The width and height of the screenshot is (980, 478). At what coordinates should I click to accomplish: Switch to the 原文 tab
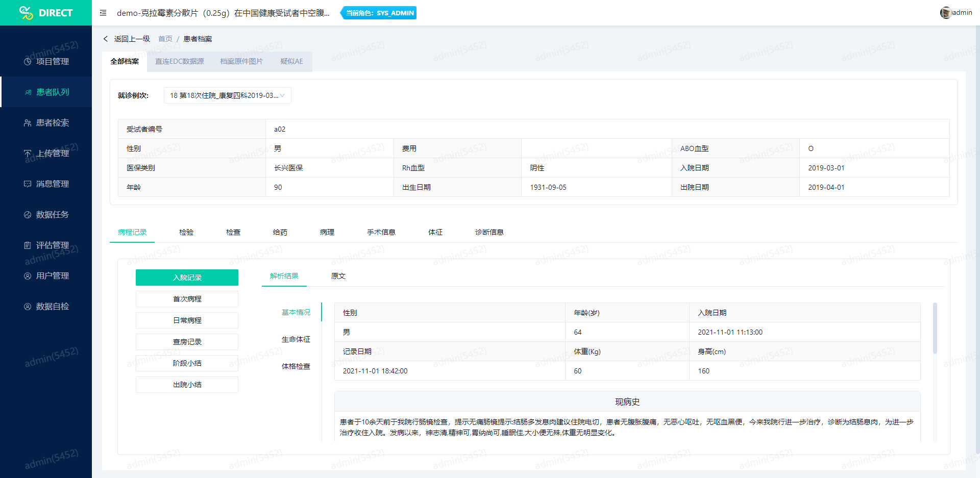click(338, 276)
